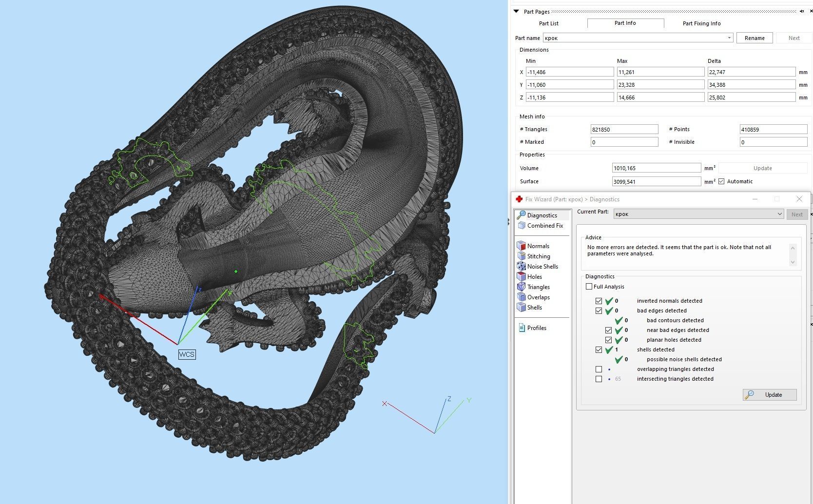This screenshot has width=813, height=504.
Task: Click the Invisible triangles field
Action: (774, 142)
